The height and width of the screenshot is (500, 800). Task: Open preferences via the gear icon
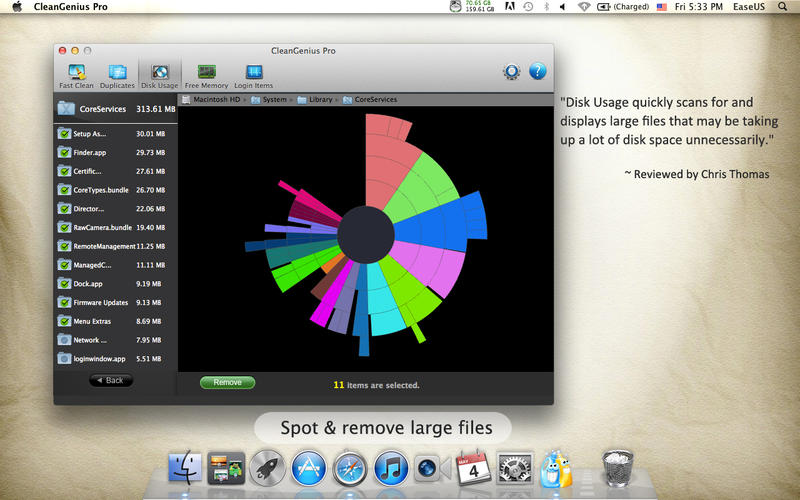point(511,71)
